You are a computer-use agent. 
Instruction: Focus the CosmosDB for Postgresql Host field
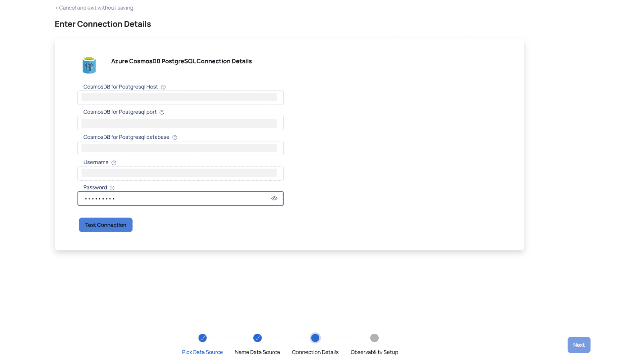180,98
